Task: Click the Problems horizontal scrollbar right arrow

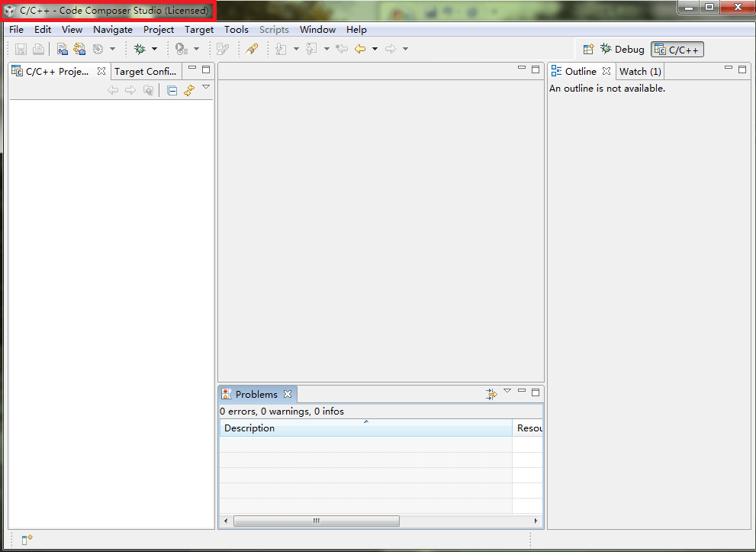Action: click(x=536, y=521)
